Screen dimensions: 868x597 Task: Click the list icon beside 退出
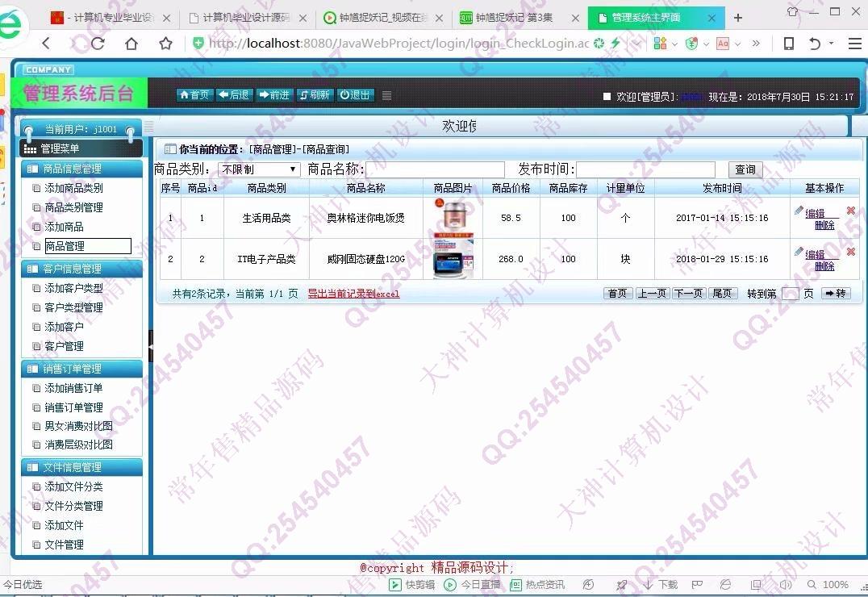pos(387,95)
